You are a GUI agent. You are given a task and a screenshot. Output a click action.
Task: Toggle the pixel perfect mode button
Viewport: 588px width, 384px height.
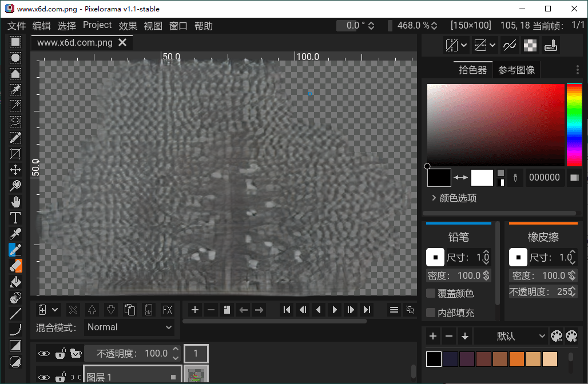(510, 46)
